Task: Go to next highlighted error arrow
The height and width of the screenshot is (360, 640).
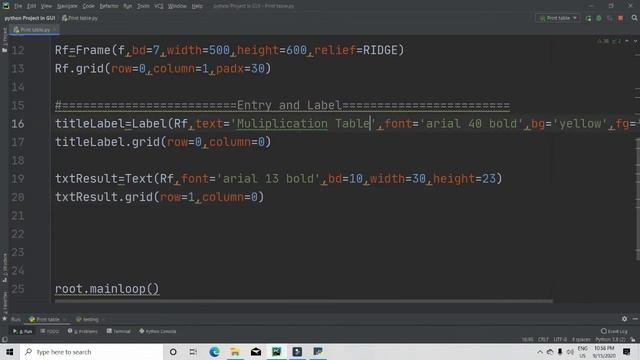Action: [x=635, y=41]
